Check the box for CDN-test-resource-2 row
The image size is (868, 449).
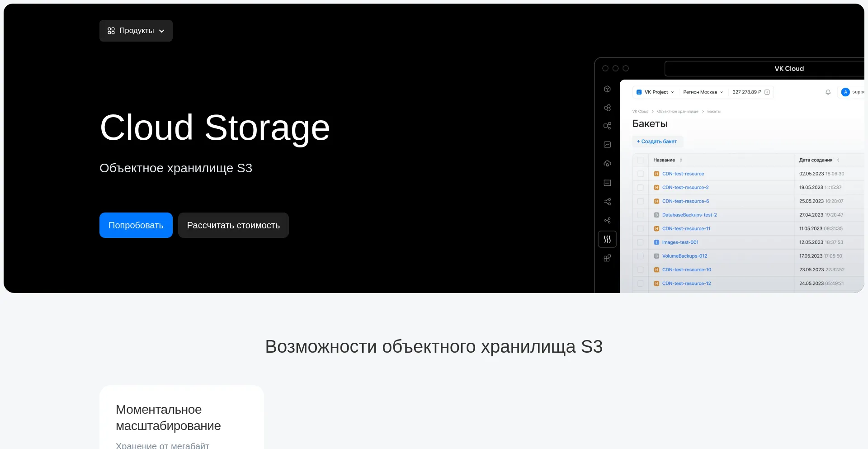(x=640, y=187)
